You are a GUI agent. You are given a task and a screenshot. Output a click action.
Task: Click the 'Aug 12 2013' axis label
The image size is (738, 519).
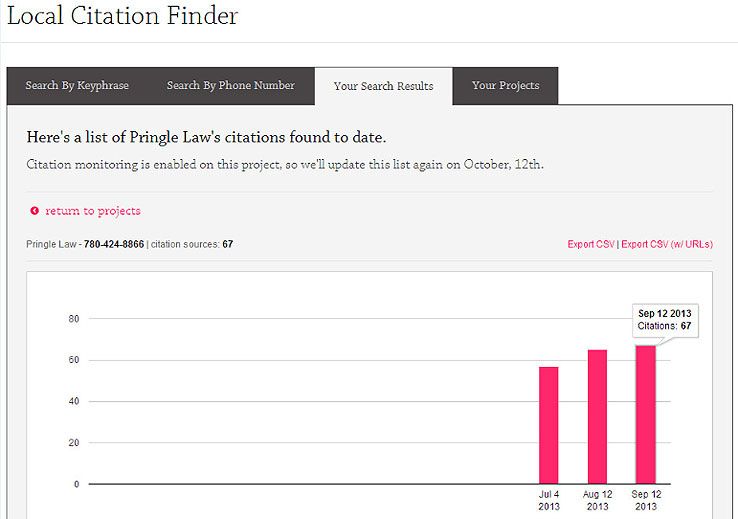tap(597, 500)
